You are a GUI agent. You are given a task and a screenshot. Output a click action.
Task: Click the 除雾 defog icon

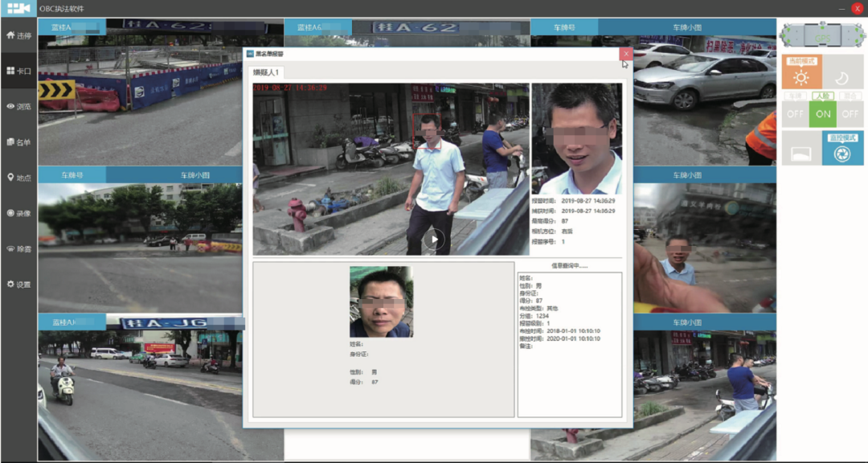pyautogui.click(x=18, y=248)
